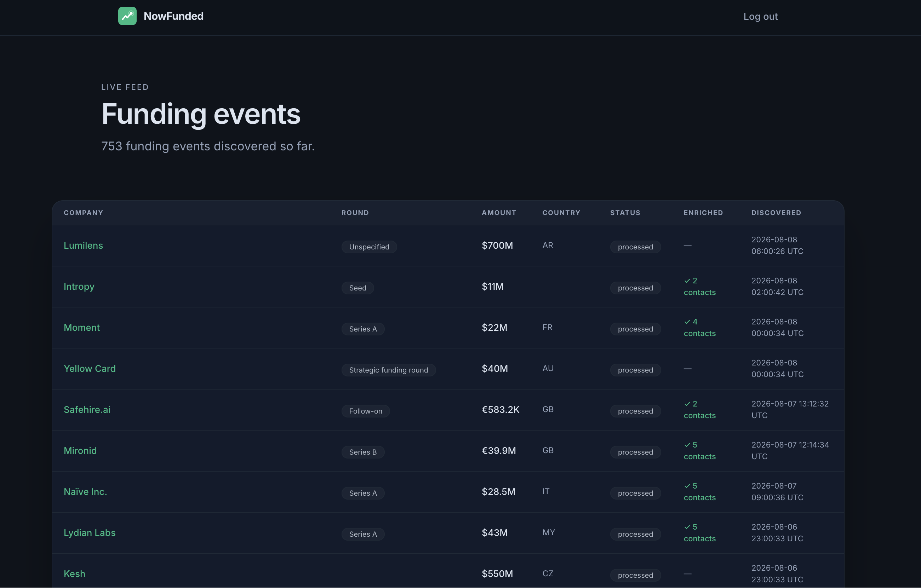Image resolution: width=921 pixels, height=588 pixels.
Task: Open Yellow Card company details
Action: [x=90, y=369]
